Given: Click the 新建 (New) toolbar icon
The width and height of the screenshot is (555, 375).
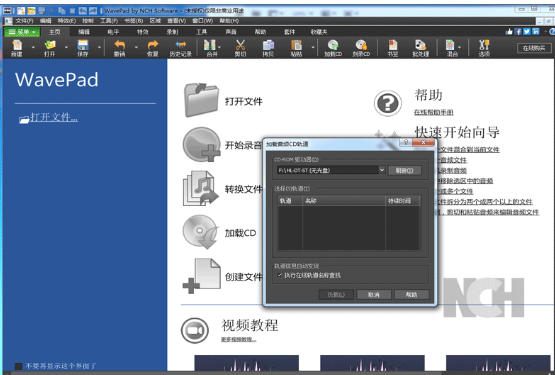Looking at the screenshot, I should (17, 48).
